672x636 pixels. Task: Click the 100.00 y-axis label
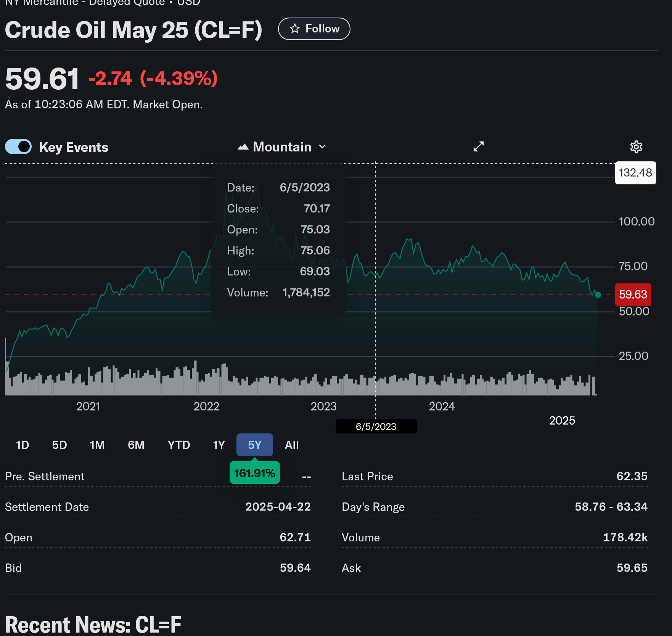(636, 221)
